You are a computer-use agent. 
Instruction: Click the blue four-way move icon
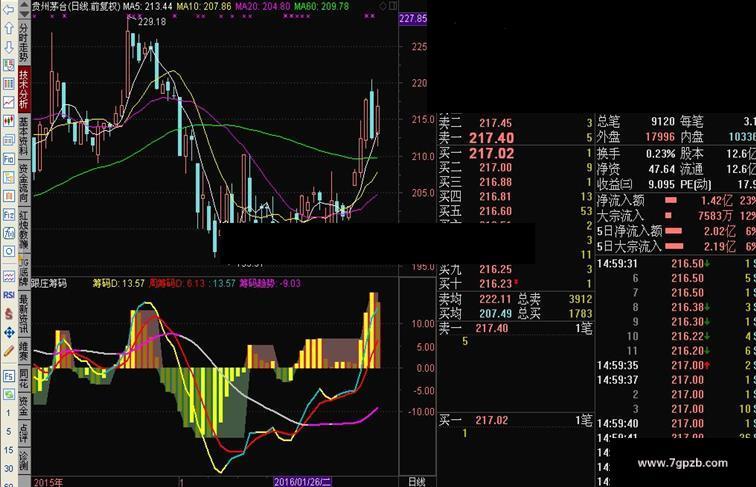click(9, 332)
